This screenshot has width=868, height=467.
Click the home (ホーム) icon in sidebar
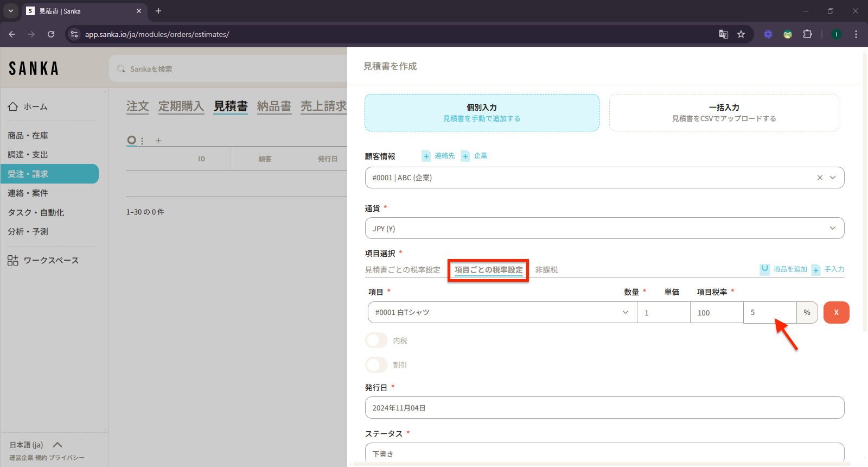pos(13,106)
